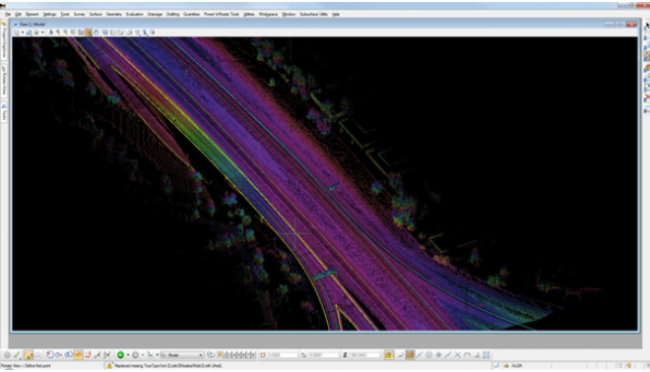Screen dimensions: 650x372
Task: Toggle the highlighted orange bottom toolbar button
Action: [77, 355]
